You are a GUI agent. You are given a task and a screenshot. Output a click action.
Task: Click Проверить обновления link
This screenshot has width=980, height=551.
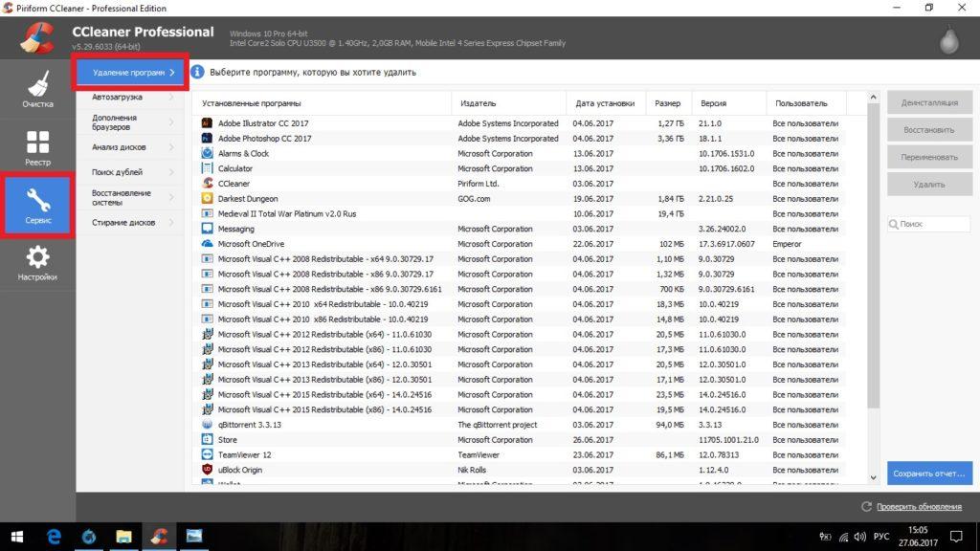point(919,507)
